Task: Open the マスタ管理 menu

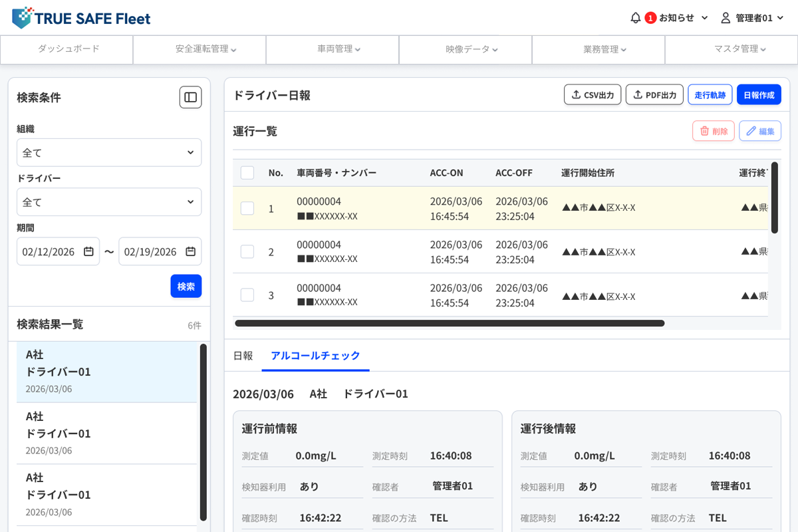Action: [731, 49]
